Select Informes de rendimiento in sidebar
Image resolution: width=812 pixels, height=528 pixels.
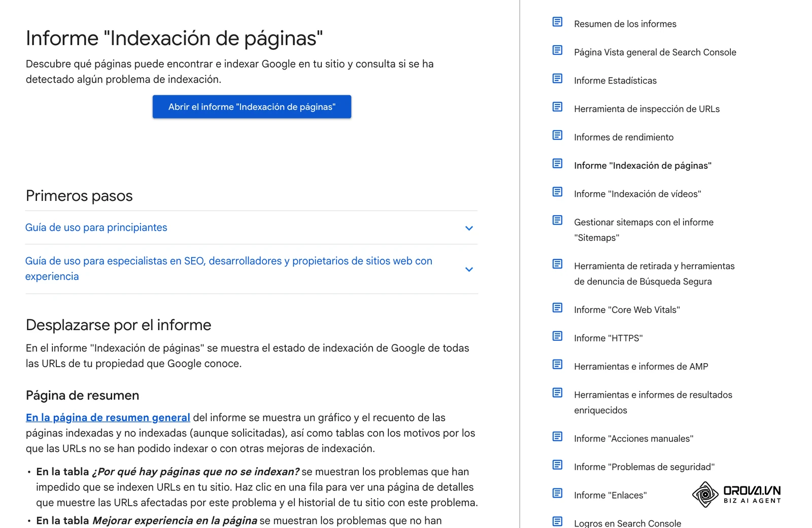(624, 137)
